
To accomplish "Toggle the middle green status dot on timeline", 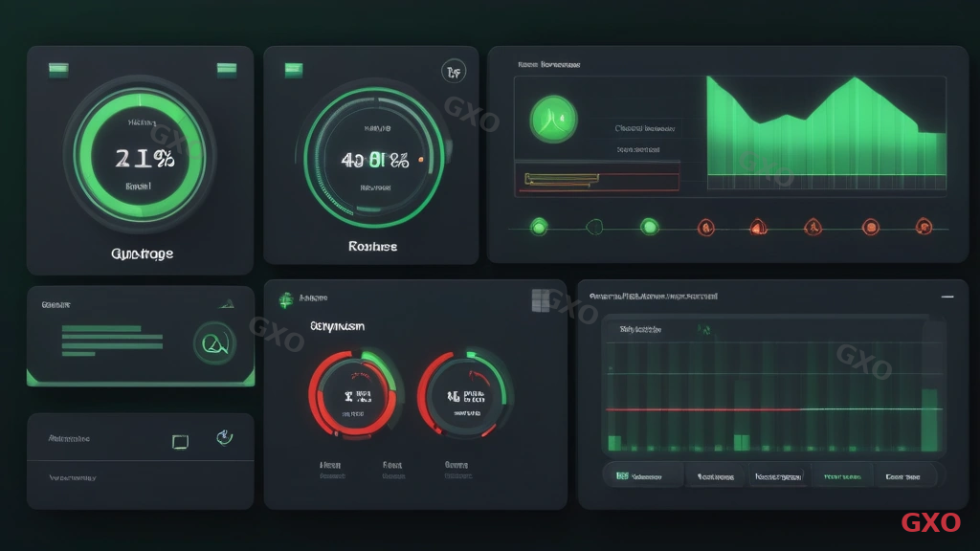I will [650, 227].
